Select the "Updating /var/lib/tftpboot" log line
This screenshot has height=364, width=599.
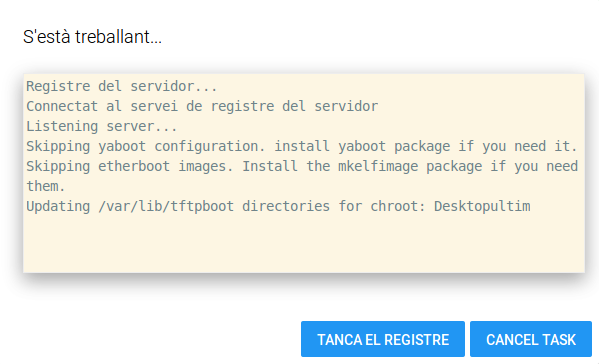[x=278, y=206]
